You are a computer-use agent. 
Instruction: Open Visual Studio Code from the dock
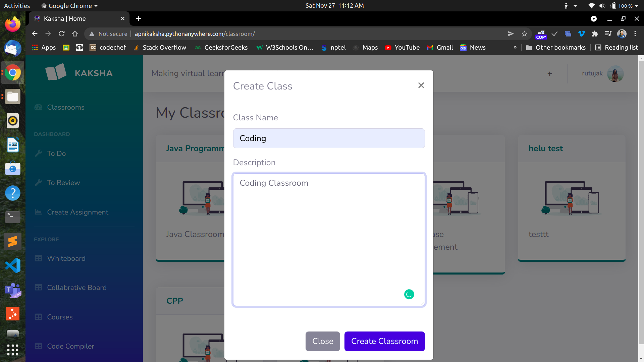[x=13, y=265]
